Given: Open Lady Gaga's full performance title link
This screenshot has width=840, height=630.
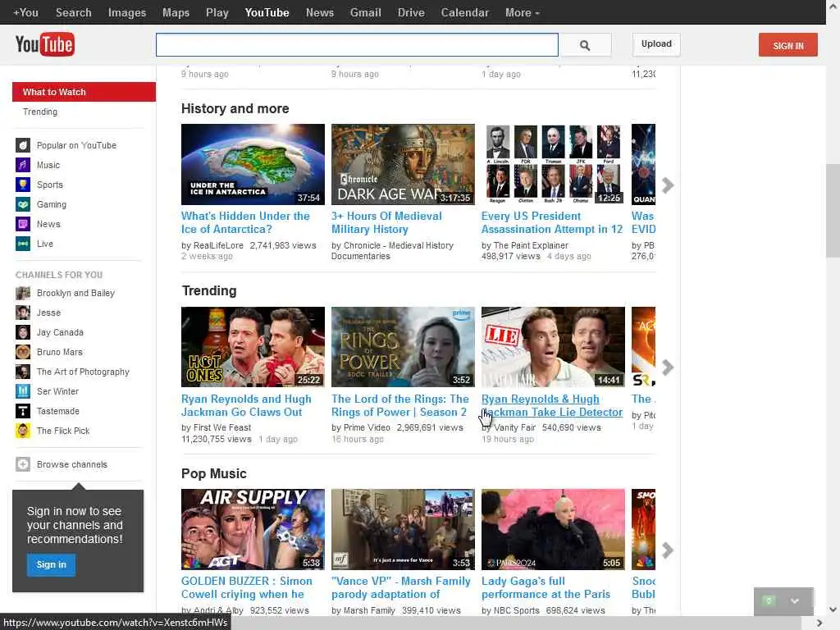Looking at the screenshot, I should coord(546,587).
